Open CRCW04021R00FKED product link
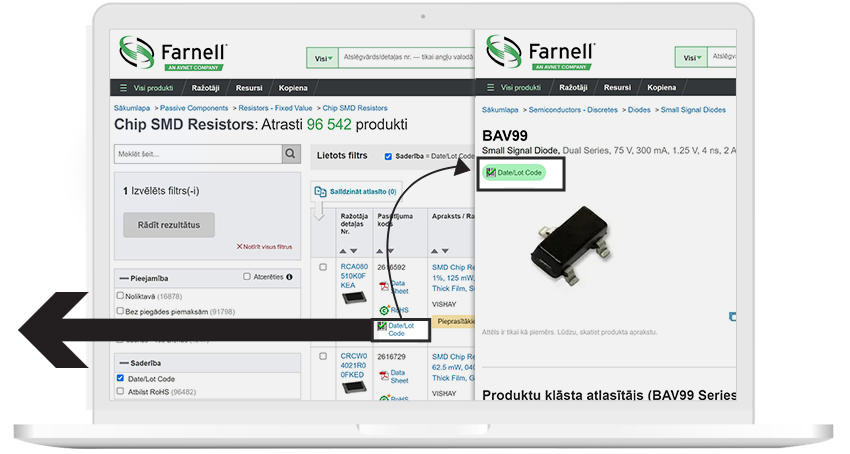This screenshot has width=850, height=454. point(354,366)
